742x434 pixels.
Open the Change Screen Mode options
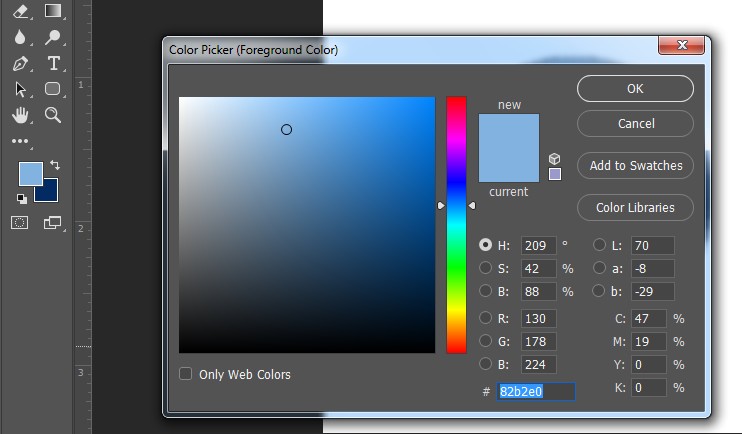[x=53, y=222]
